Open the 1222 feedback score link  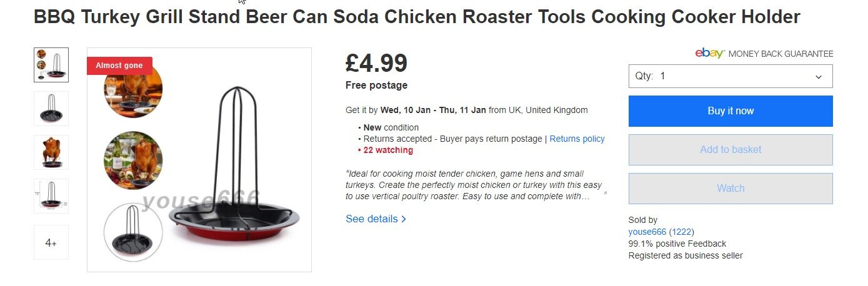click(x=681, y=232)
